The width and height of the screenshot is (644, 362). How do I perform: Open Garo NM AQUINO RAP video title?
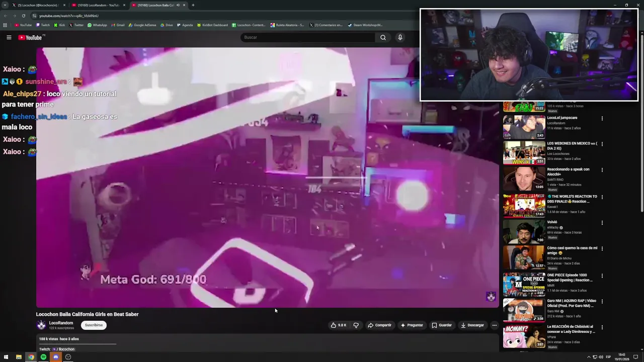571,303
